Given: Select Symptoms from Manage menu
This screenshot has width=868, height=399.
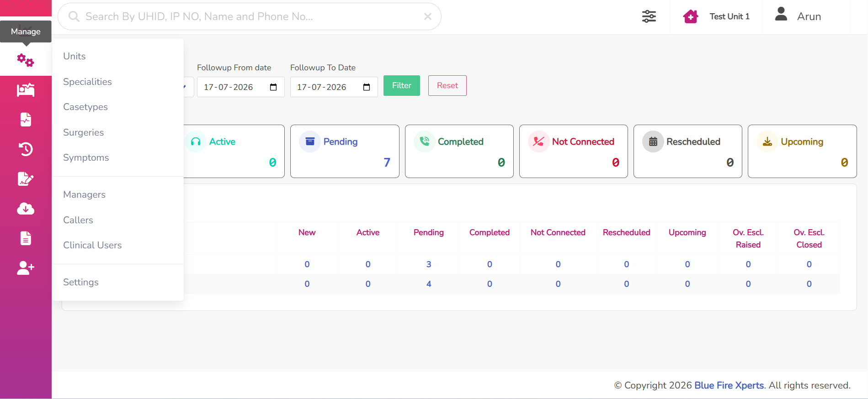Looking at the screenshot, I should 86,157.
